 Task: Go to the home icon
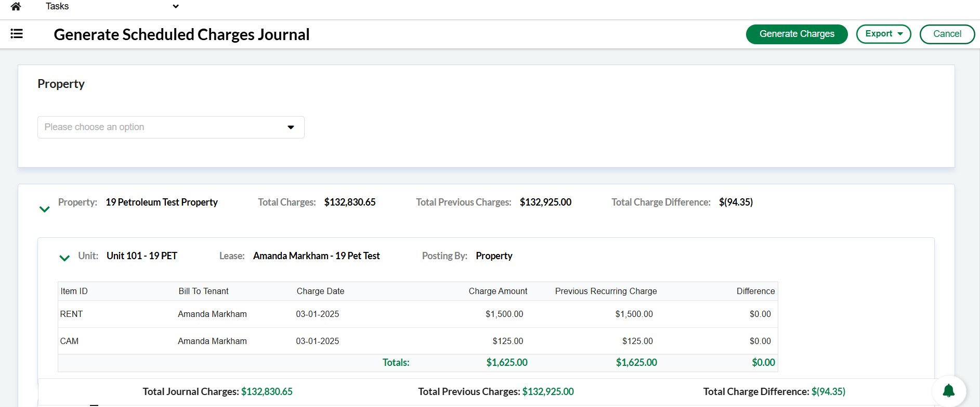16,6
